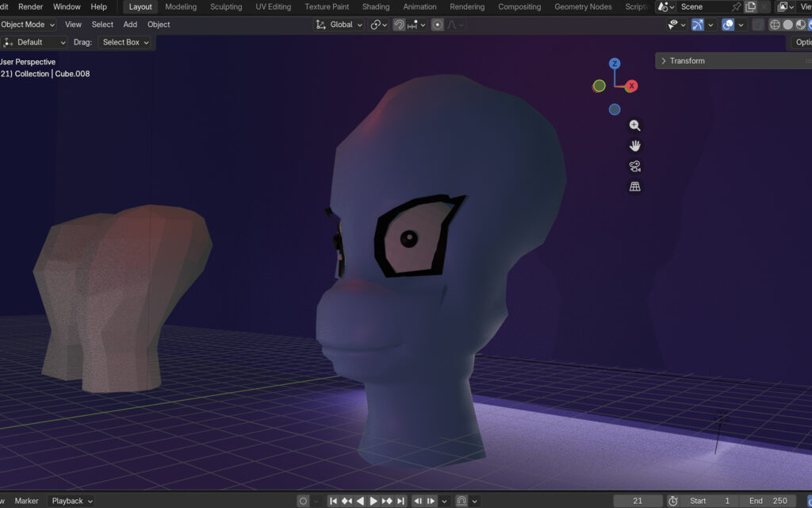Screen dimensions: 812x508
Task: Switch to the Sculpting workspace tab
Action: coord(226,7)
